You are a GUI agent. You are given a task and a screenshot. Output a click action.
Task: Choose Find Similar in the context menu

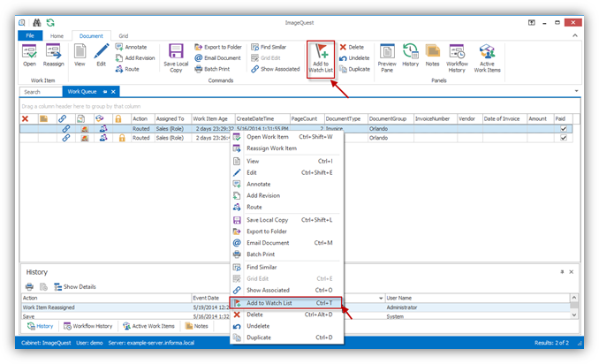286,268
